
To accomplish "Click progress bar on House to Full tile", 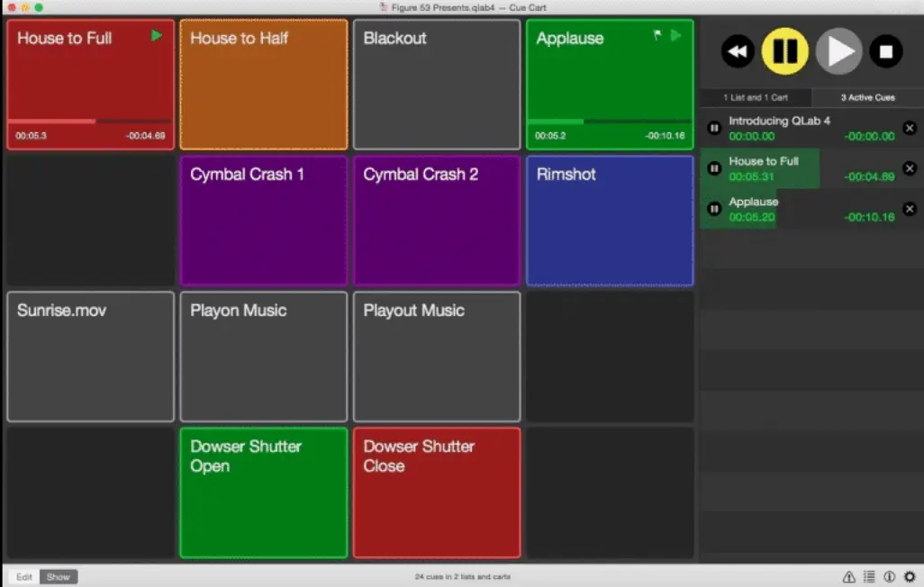I will [91, 122].
